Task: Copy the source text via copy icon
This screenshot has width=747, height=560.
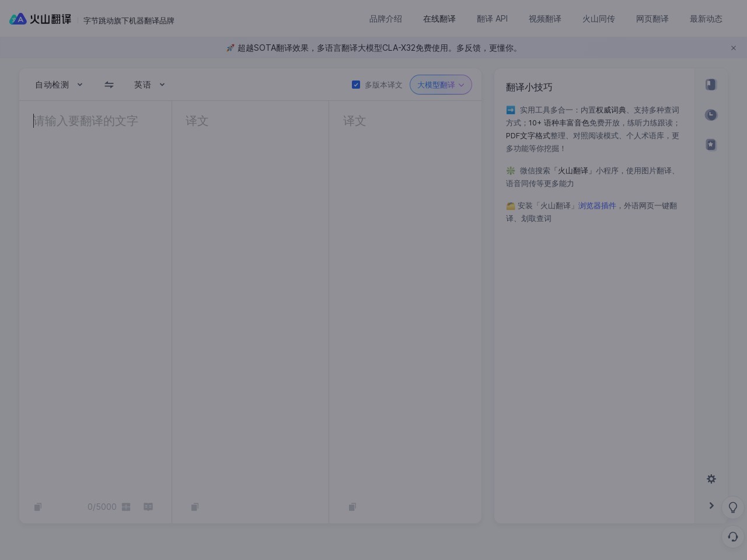Action: tap(38, 507)
